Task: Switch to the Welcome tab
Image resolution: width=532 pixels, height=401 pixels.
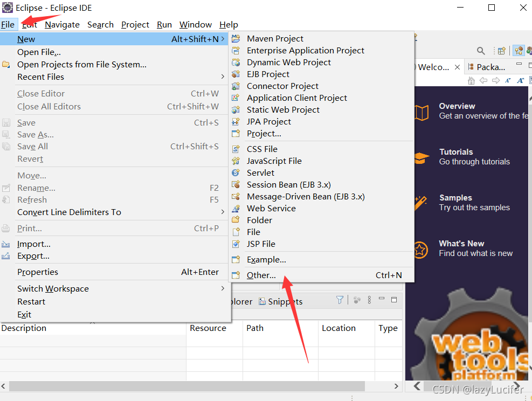Action: [433, 67]
